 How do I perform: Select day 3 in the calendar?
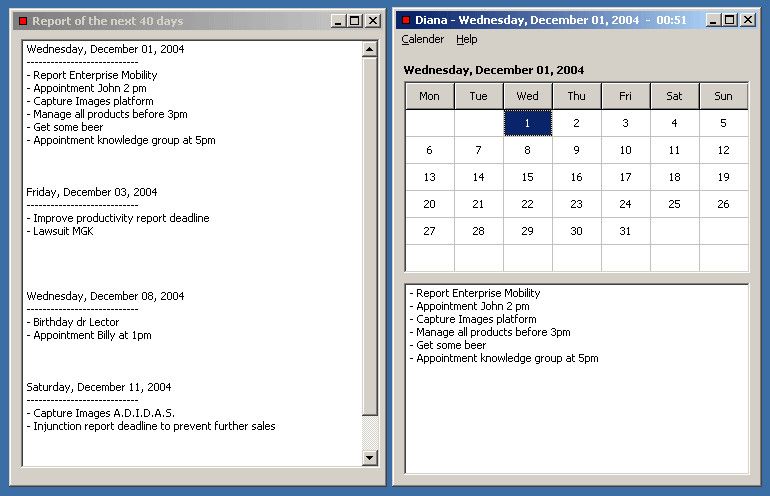click(626, 123)
